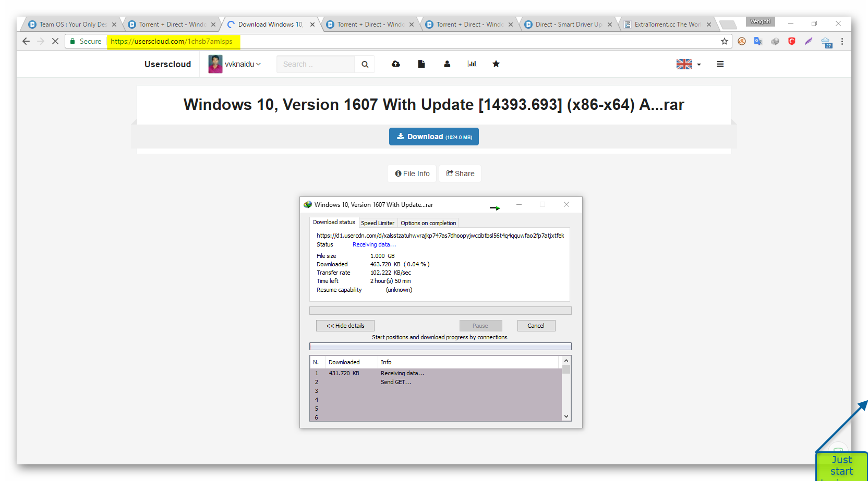Viewport: 868px width, 481px height.
Task: Click the Google Translate extension icon
Action: [x=758, y=41]
